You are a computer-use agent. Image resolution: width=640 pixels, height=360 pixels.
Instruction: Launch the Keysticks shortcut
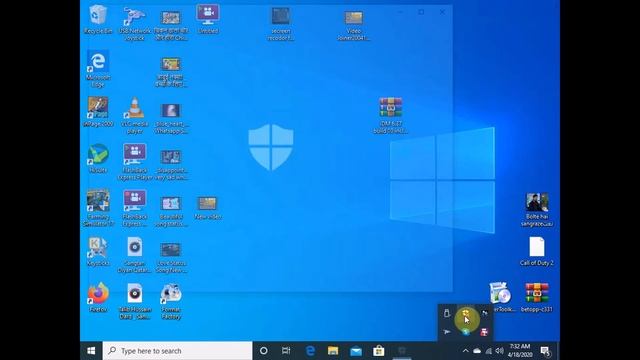98,251
